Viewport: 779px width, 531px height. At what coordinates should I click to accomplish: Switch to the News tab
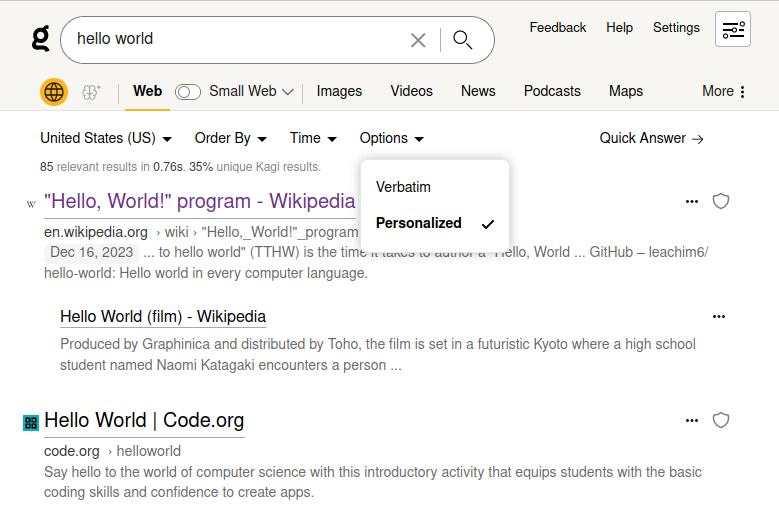(x=478, y=91)
